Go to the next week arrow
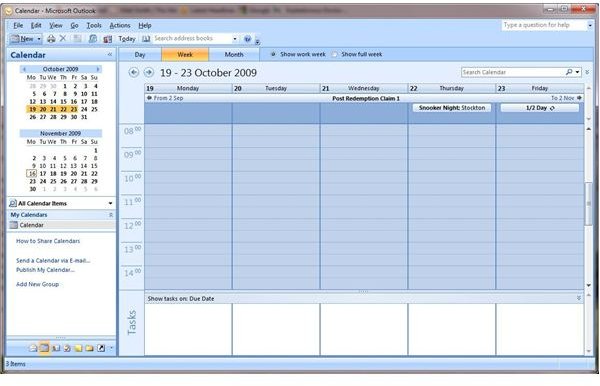The width and height of the screenshot is (600, 386). pyautogui.click(x=148, y=72)
